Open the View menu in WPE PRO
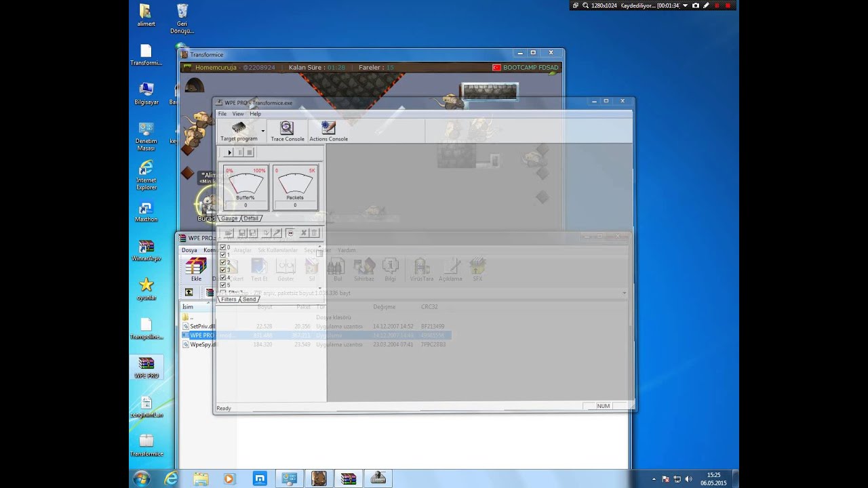Image resolution: width=868 pixels, height=488 pixels. tap(238, 114)
